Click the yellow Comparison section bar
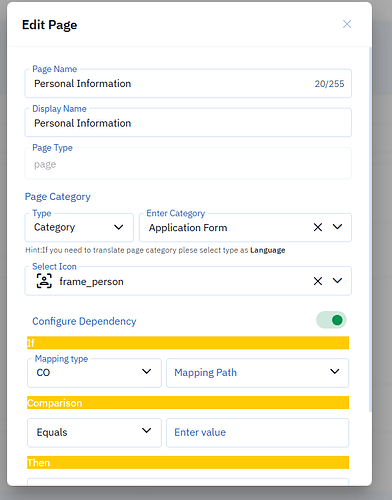 click(x=188, y=403)
